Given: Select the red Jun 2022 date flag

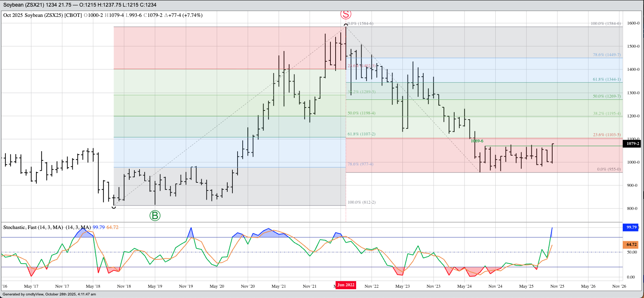Looking at the screenshot, I should tap(345, 285).
